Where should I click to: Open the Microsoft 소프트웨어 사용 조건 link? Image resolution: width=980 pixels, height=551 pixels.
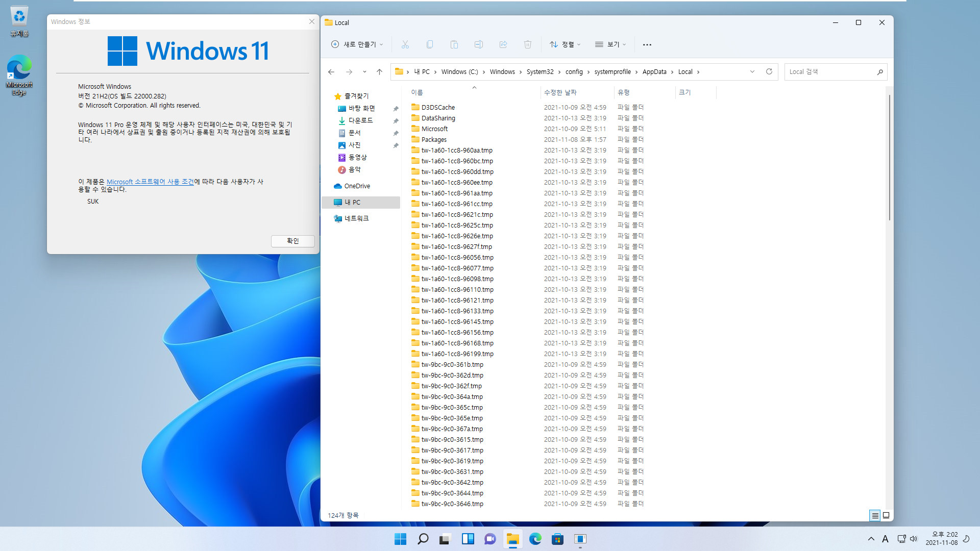150,182
